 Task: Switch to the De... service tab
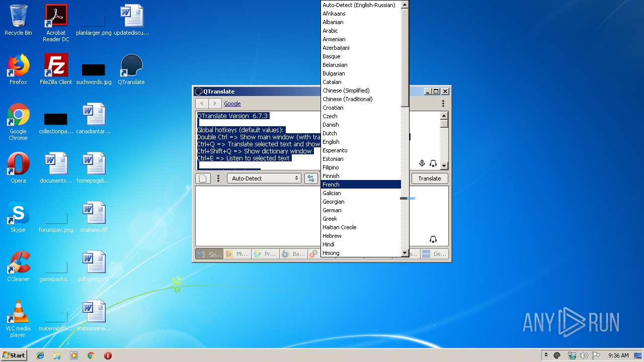pos(434,254)
